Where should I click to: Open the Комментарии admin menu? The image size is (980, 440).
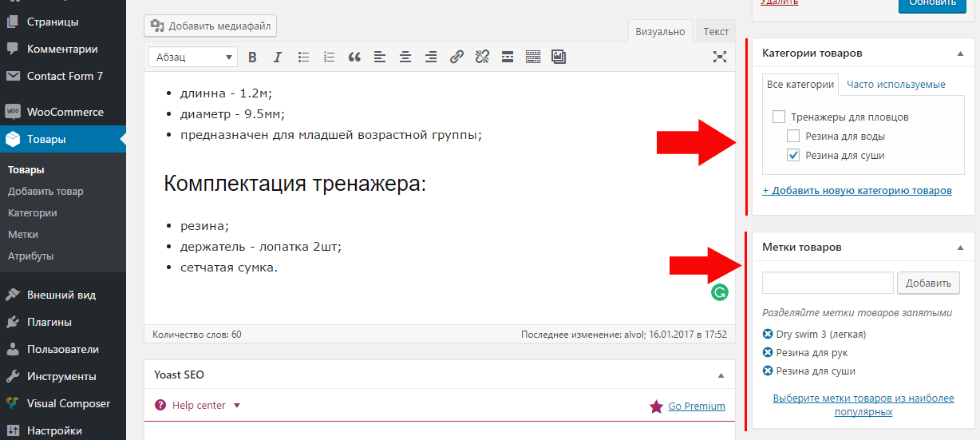63,49
